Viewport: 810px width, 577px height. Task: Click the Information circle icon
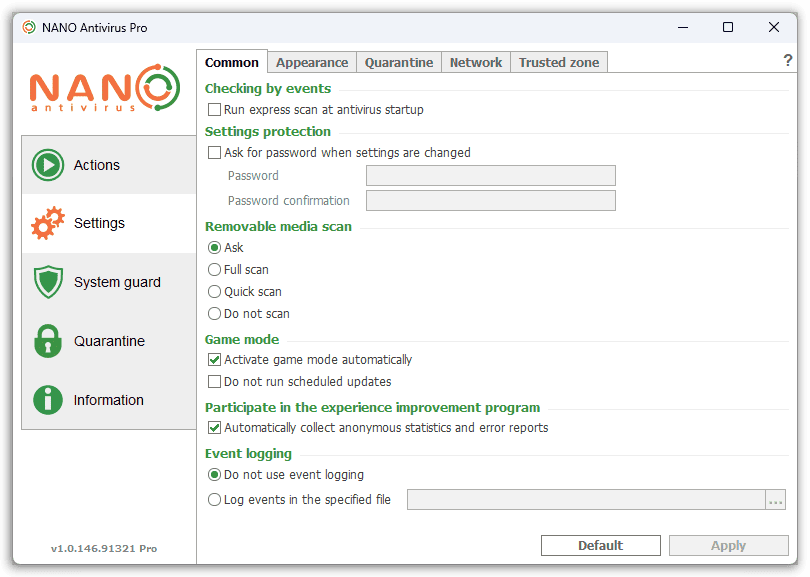pos(48,400)
